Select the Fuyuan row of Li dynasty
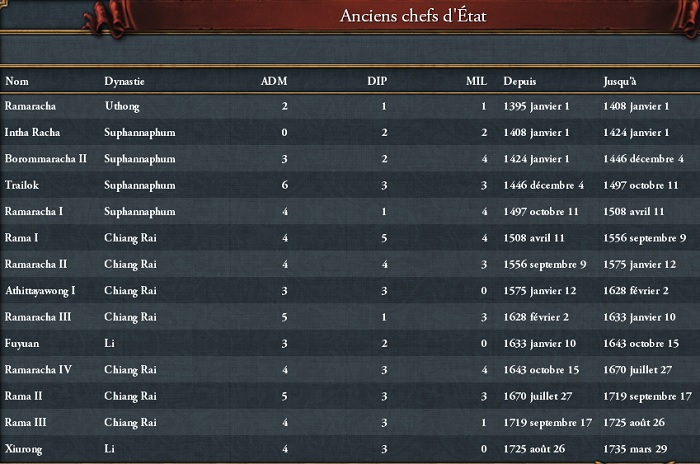 [x=350, y=343]
